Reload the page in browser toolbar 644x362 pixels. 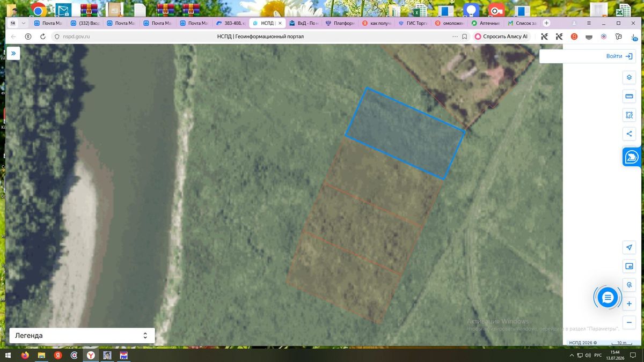42,36
